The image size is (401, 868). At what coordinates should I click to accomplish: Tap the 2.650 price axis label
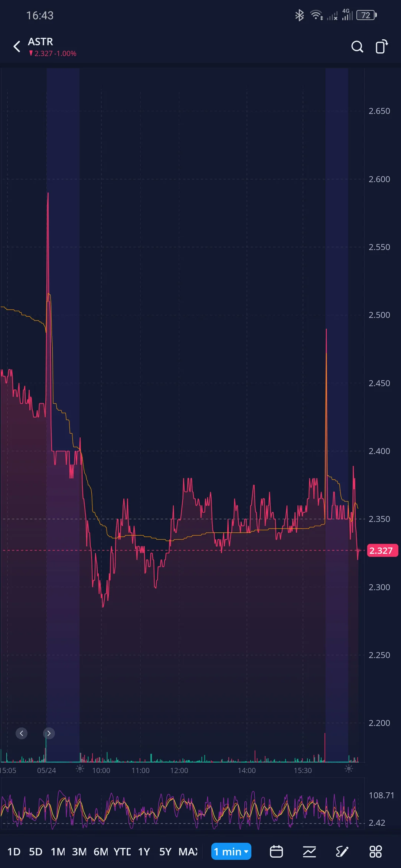tap(379, 111)
